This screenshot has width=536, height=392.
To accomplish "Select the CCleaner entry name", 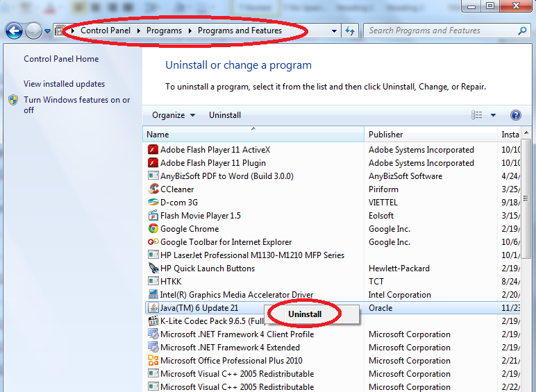I will 177,189.
